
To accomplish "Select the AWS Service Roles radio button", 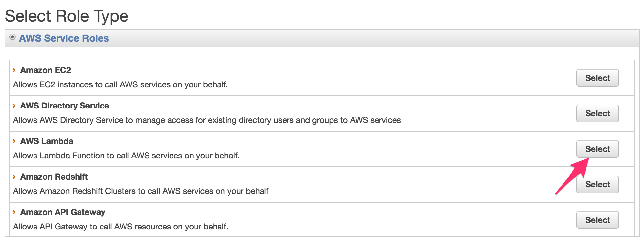I will [x=12, y=37].
